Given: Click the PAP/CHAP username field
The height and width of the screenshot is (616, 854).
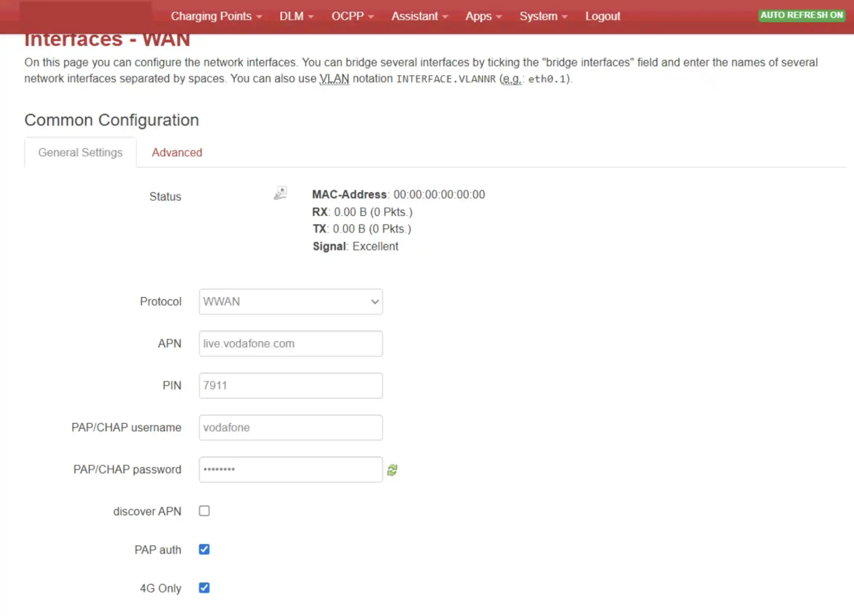Looking at the screenshot, I should [291, 428].
